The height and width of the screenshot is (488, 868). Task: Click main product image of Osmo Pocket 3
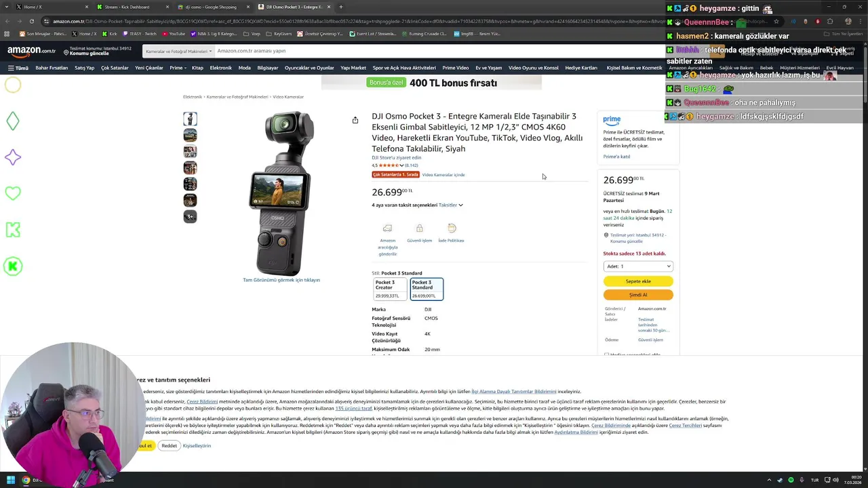281,192
